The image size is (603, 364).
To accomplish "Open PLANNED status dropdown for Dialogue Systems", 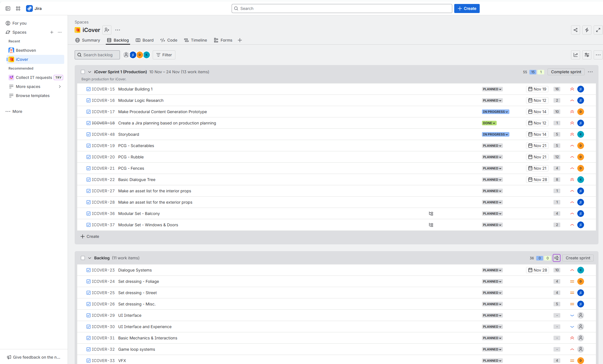I will coord(492,270).
